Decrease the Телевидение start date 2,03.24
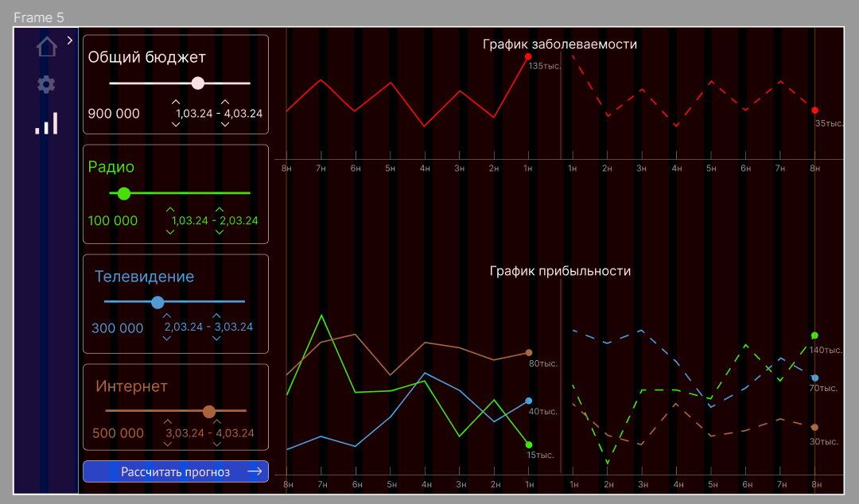 (x=166, y=338)
